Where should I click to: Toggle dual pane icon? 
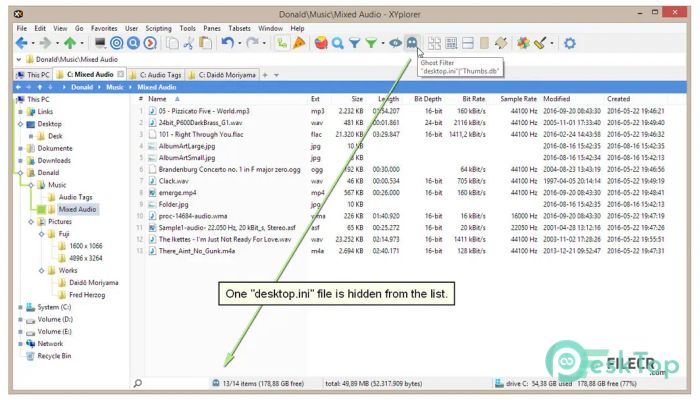click(x=468, y=43)
